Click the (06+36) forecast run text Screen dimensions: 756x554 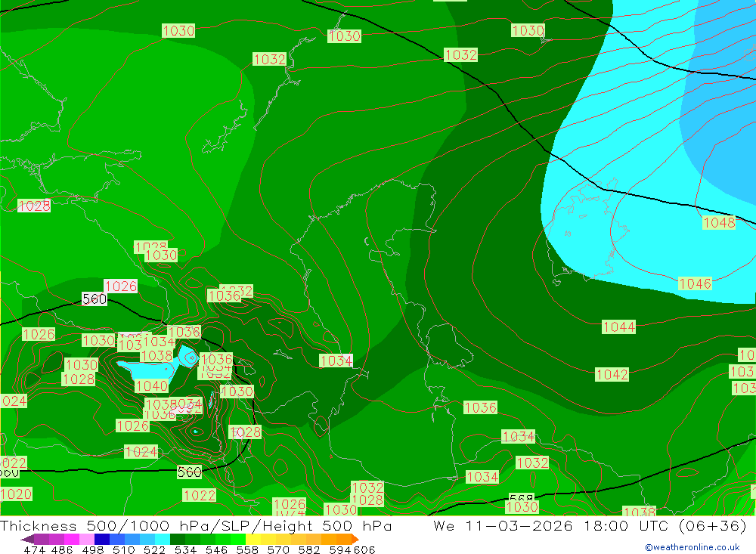pos(713,525)
